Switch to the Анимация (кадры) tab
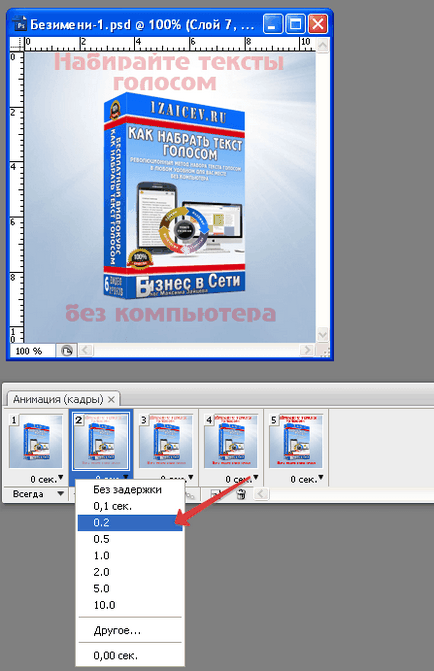The image size is (434, 671). coord(58,399)
